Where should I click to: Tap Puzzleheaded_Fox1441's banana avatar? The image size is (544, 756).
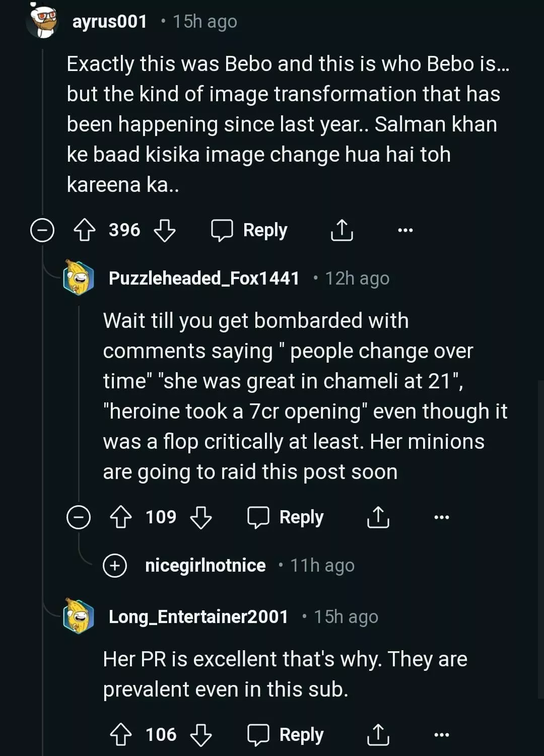coord(79,278)
